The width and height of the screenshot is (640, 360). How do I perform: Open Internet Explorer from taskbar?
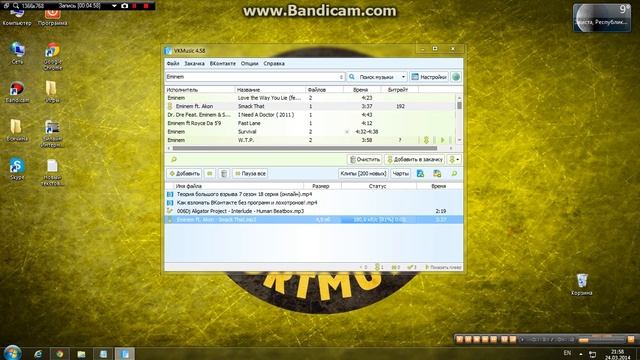(38, 354)
